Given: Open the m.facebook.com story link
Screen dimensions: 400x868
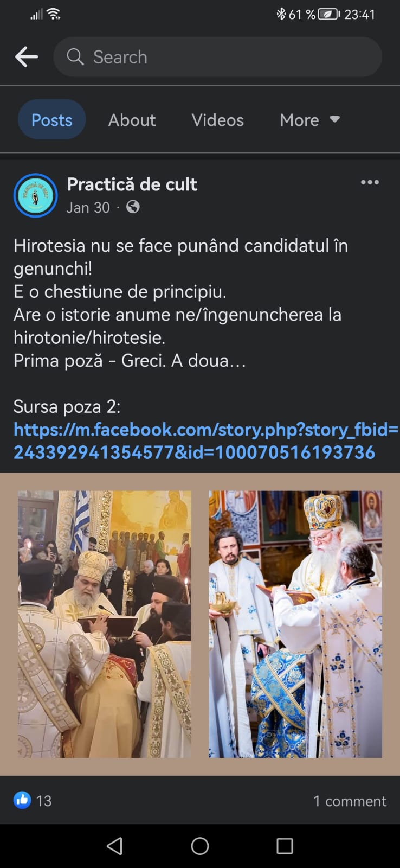Looking at the screenshot, I should (206, 441).
